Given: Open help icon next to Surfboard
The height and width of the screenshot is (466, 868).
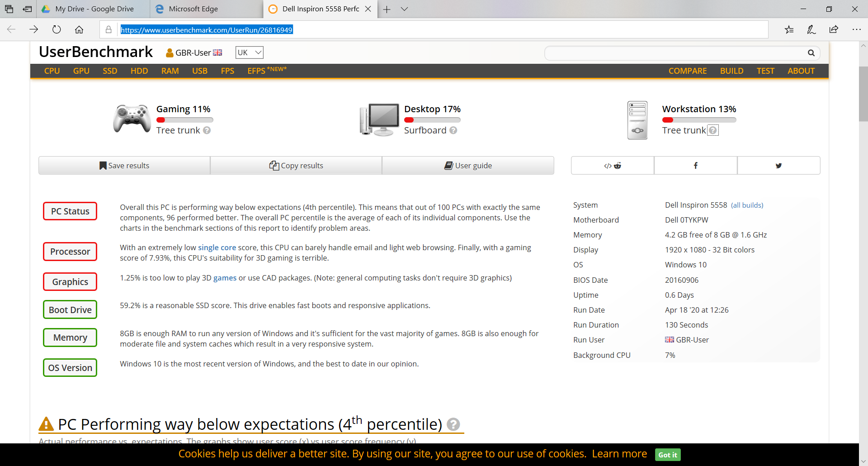Looking at the screenshot, I should [x=453, y=130].
